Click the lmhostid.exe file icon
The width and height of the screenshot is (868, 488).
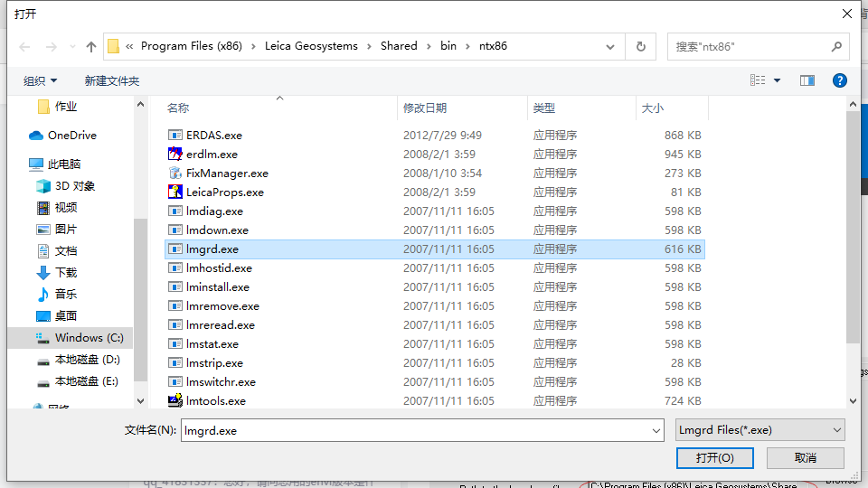(175, 267)
